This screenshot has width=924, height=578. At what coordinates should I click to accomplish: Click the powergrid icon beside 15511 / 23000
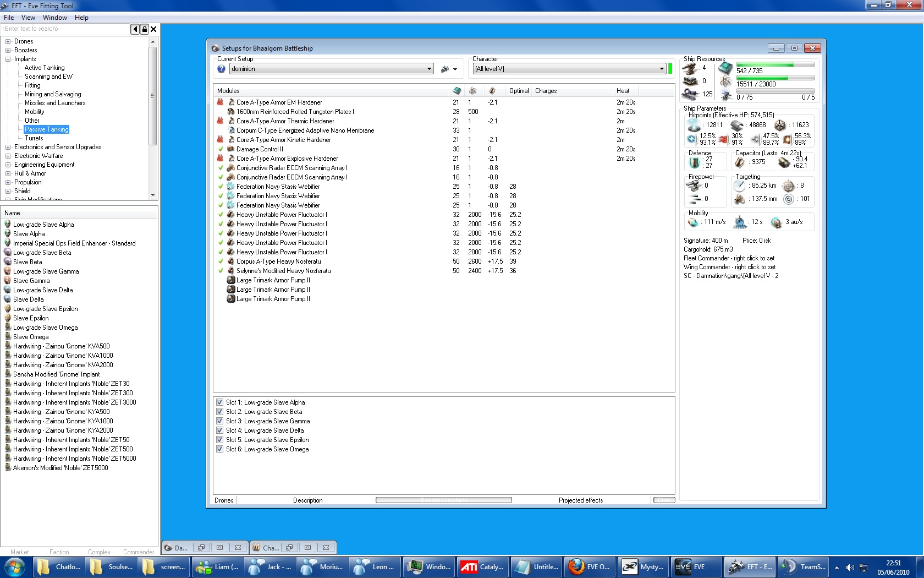point(725,82)
